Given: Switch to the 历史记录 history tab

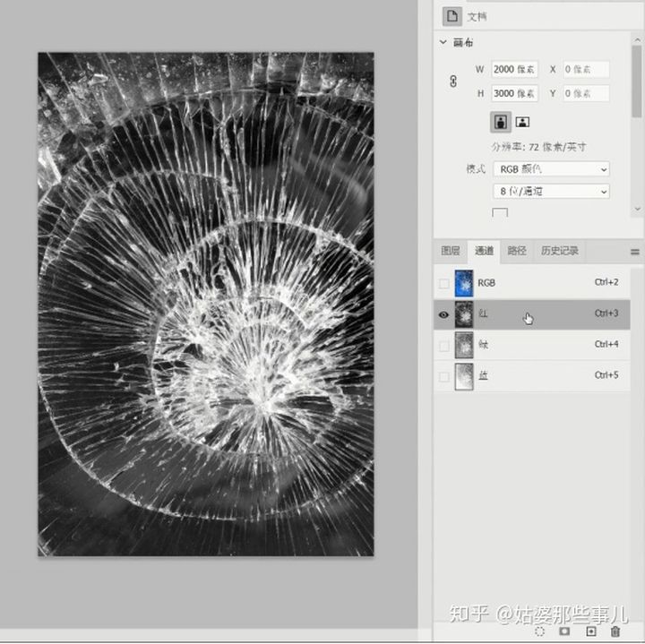Looking at the screenshot, I should pyautogui.click(x=559, y=251).
